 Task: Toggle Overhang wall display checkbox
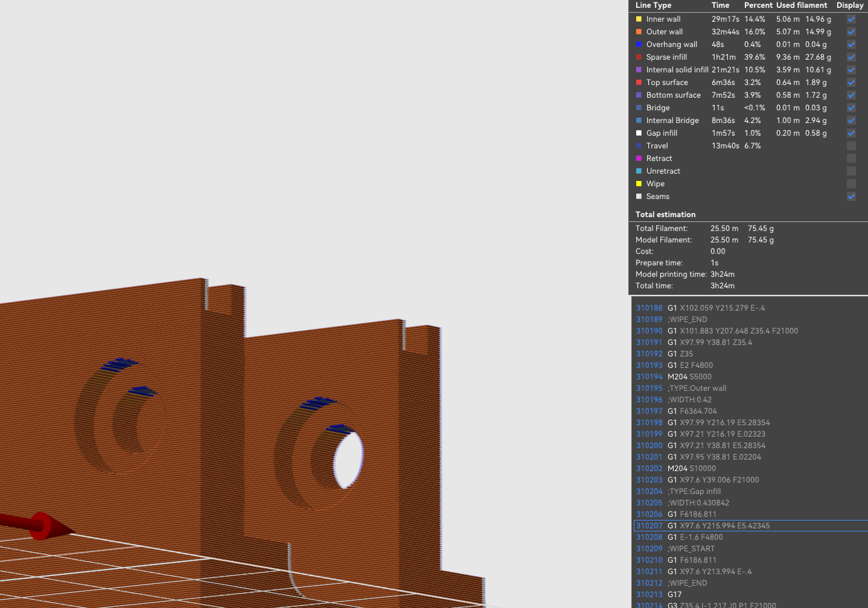click(x=851, y=45)
